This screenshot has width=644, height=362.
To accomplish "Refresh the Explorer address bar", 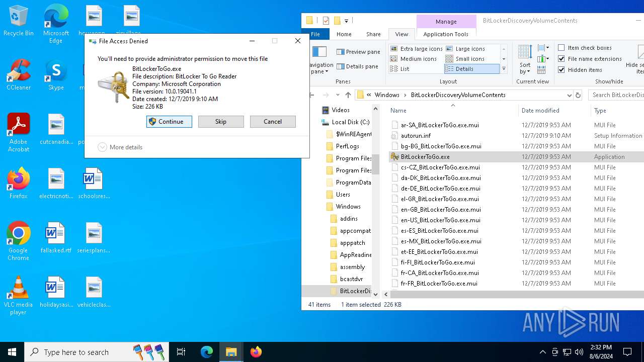I will [578, 95].
